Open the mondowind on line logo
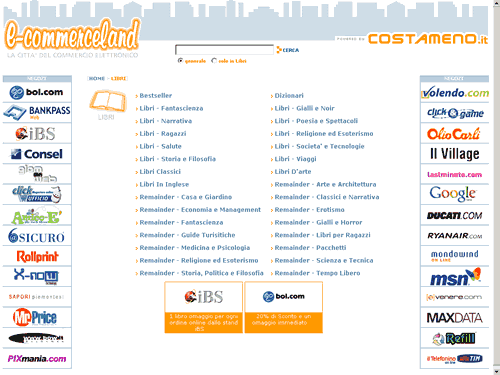The height and width of the screenshot is (375, 500). coord(455,256)
